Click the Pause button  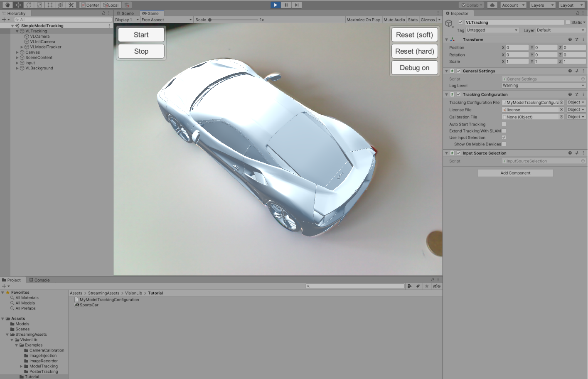(286, 5)
